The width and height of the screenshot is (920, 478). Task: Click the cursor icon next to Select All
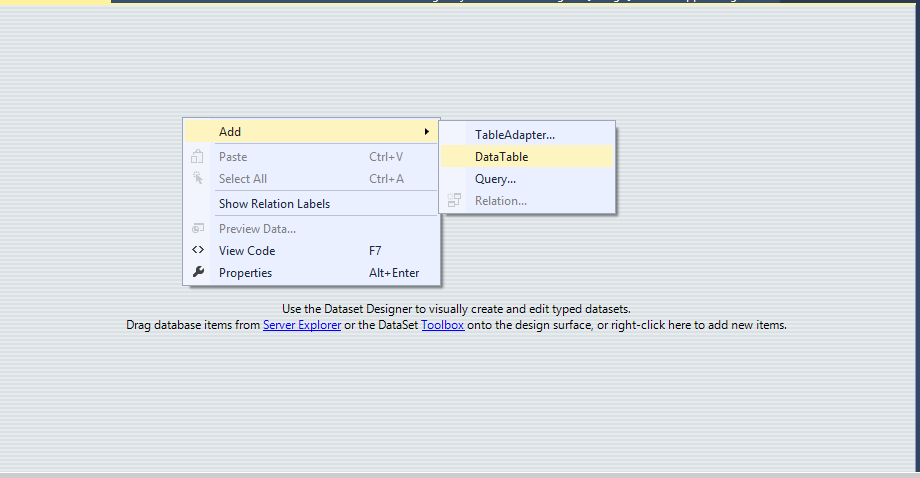198,179
